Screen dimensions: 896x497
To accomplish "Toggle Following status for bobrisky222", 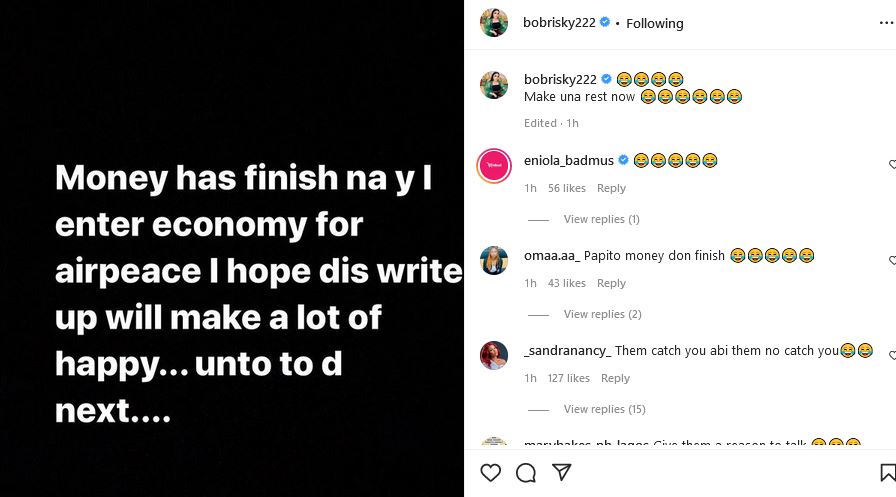I will tap(654, 23).
